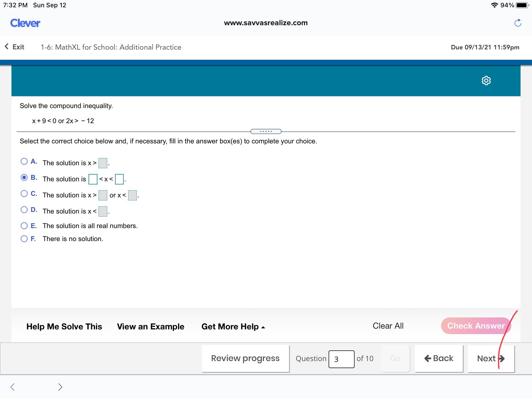This screenshot has width=532, height=399.
Task: Select answer choice A radio button
Action: coord(24,161)
